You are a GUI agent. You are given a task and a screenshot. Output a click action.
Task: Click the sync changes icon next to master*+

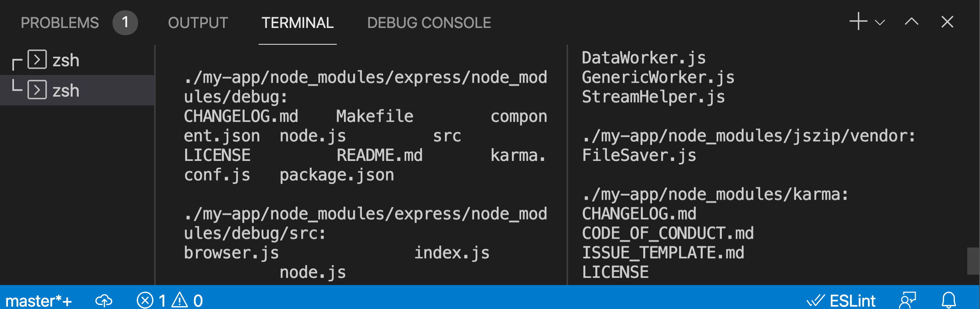click(x=104, y=300)
